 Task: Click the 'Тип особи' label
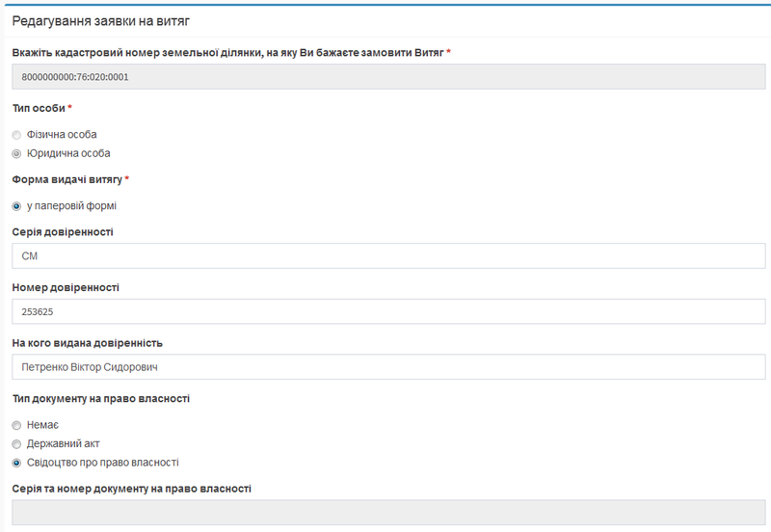(39, 108)
